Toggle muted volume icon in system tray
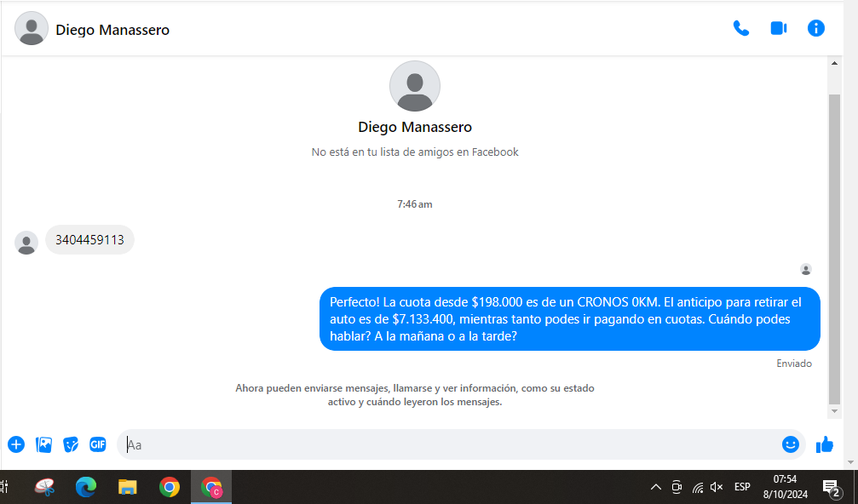Screen dimensions: 858x504 click(717, 487)
